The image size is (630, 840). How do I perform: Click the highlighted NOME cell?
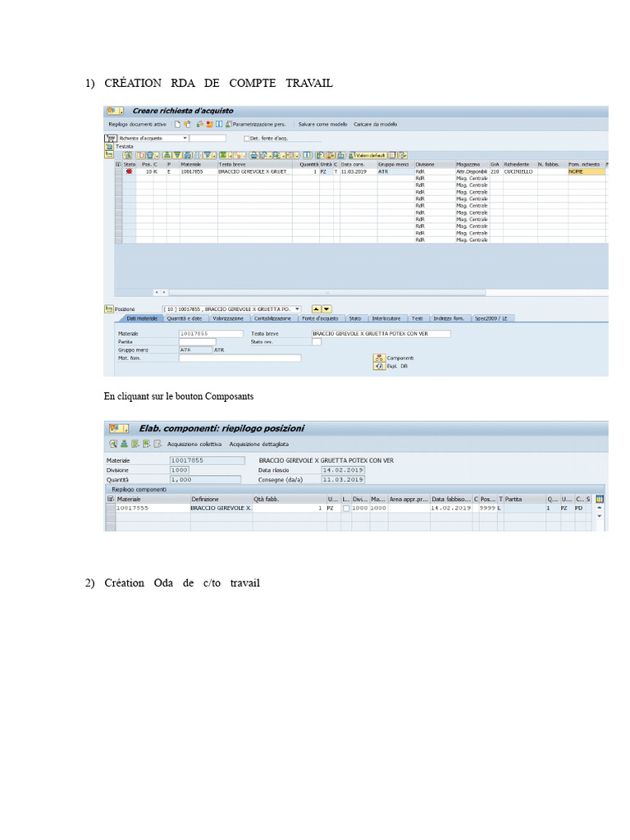587,171
